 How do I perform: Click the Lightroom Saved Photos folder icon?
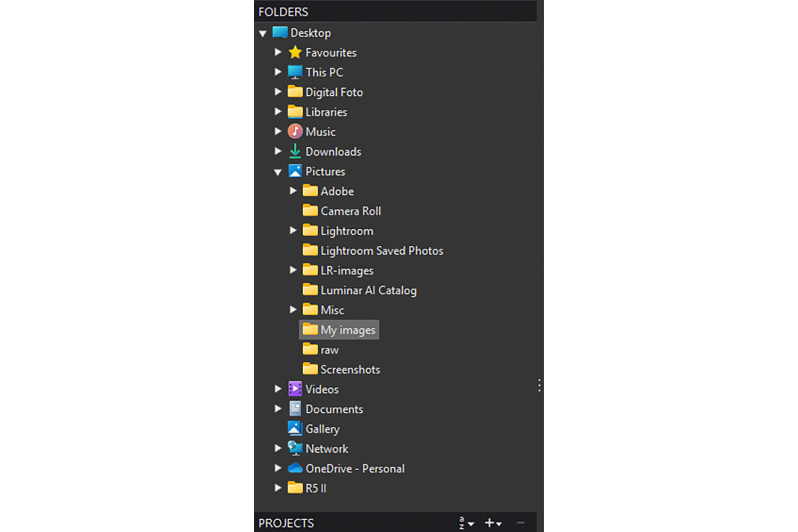pos(310,250)
